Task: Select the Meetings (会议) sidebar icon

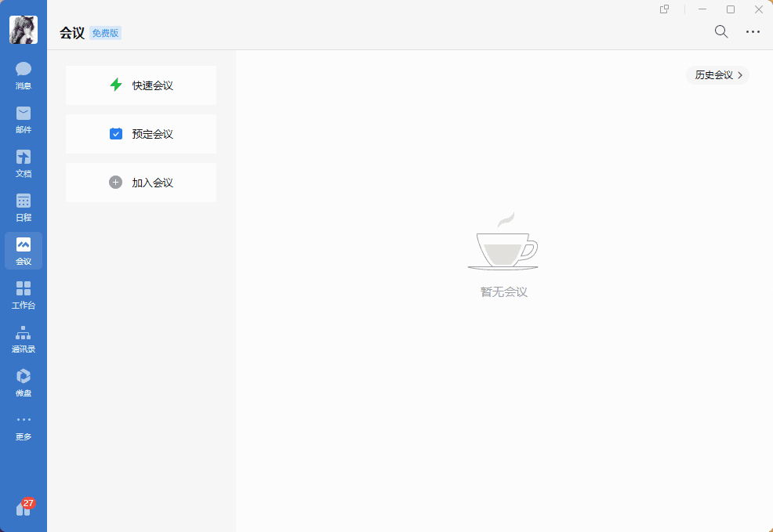Action: 23,251
